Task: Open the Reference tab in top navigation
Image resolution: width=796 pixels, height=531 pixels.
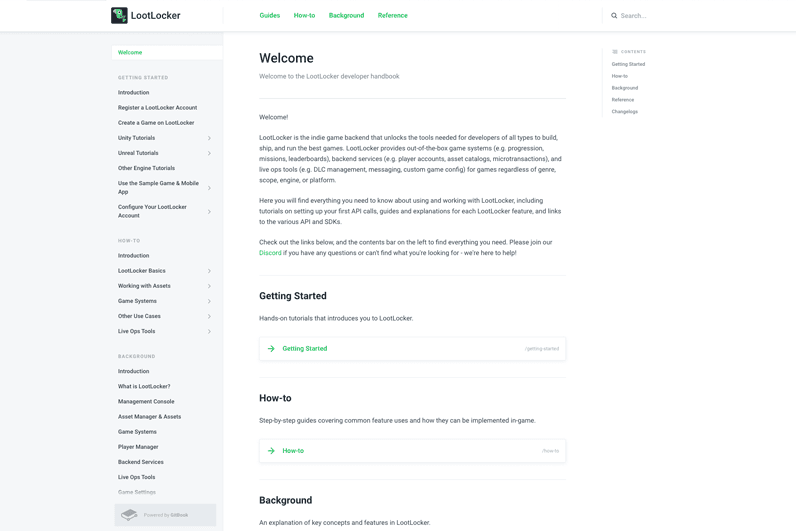Action: click(x=392, y=16)
